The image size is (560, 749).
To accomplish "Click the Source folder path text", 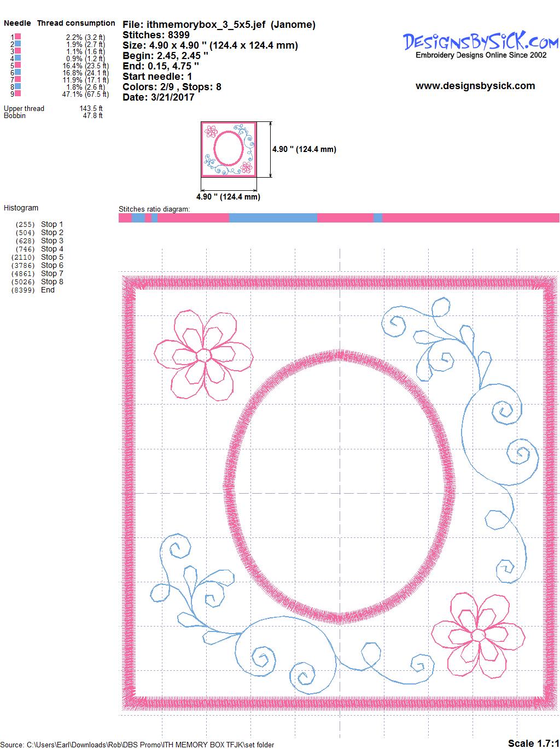I will click(138, 745).
